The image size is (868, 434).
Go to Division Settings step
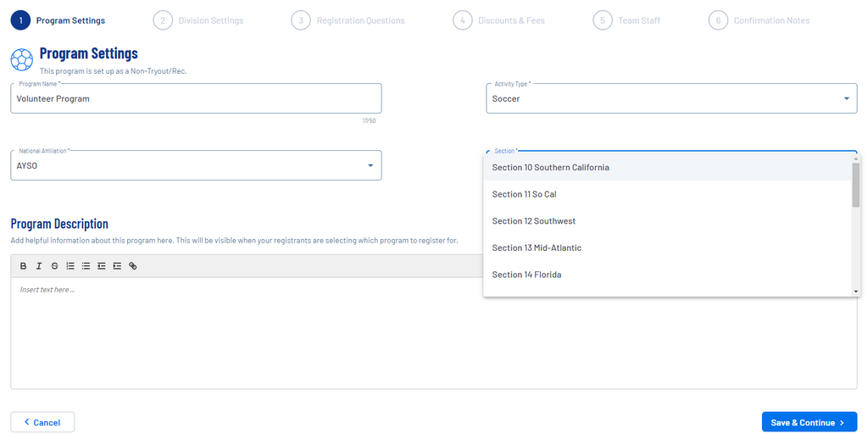coord(199,20)
